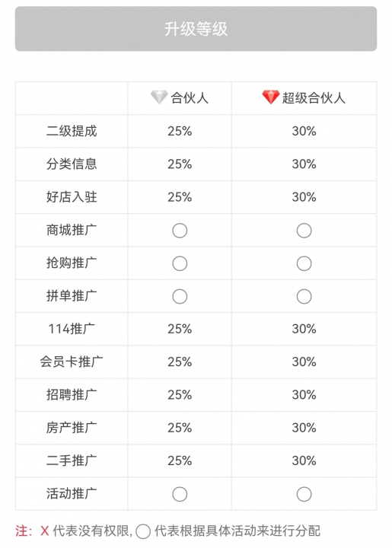Click the 25% value for 分类信息

(180, 164)
